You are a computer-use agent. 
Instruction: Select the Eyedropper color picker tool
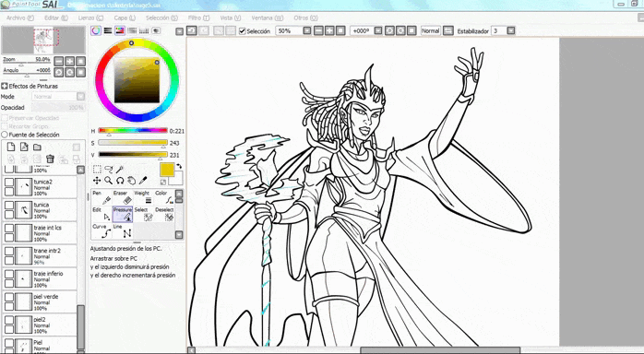(143, 181)
